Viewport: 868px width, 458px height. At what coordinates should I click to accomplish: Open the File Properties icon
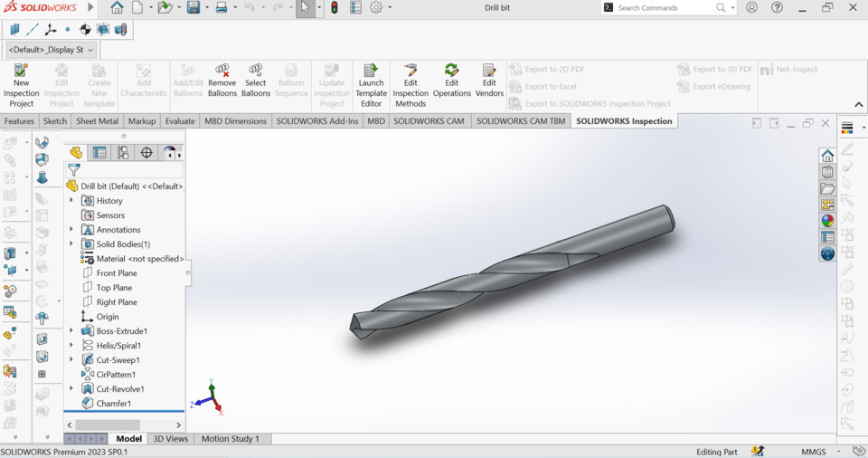tap(356, 8)
